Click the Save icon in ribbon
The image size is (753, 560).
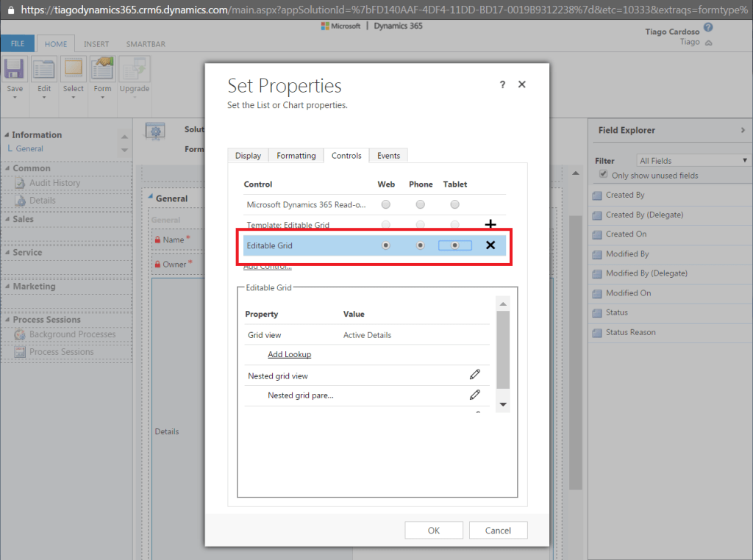15,71
